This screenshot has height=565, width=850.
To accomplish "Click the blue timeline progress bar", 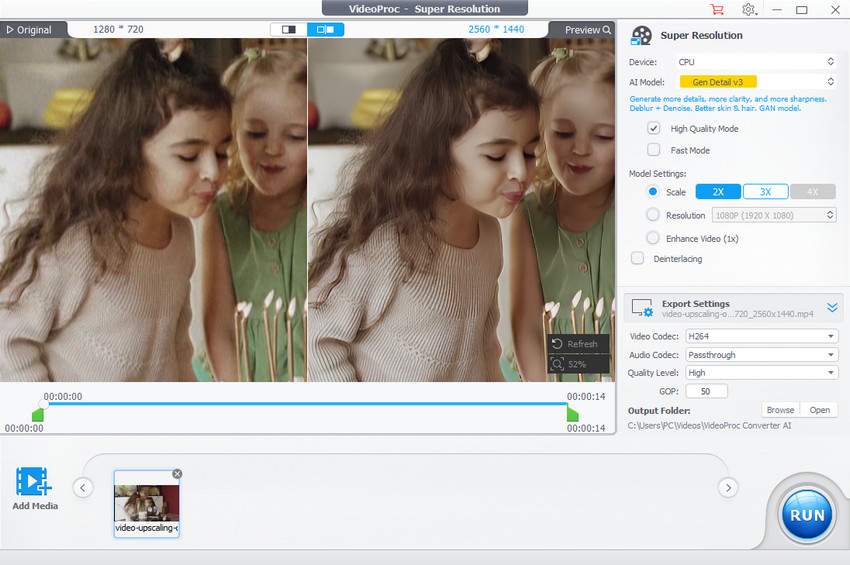I will (306, 403).
